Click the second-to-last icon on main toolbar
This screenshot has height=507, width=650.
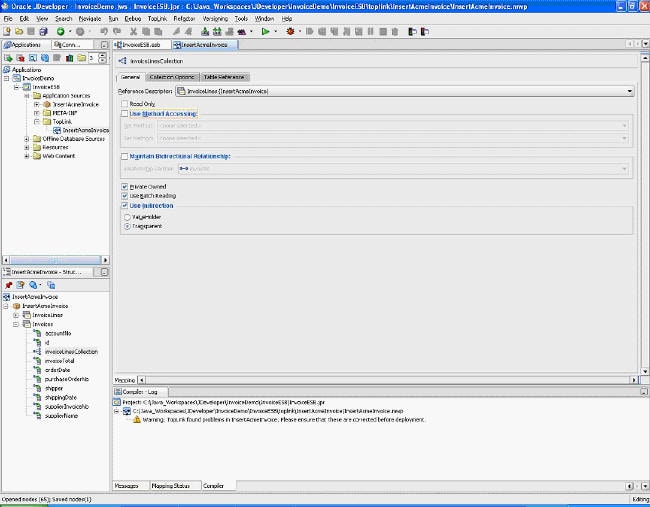tap(412, 32)
